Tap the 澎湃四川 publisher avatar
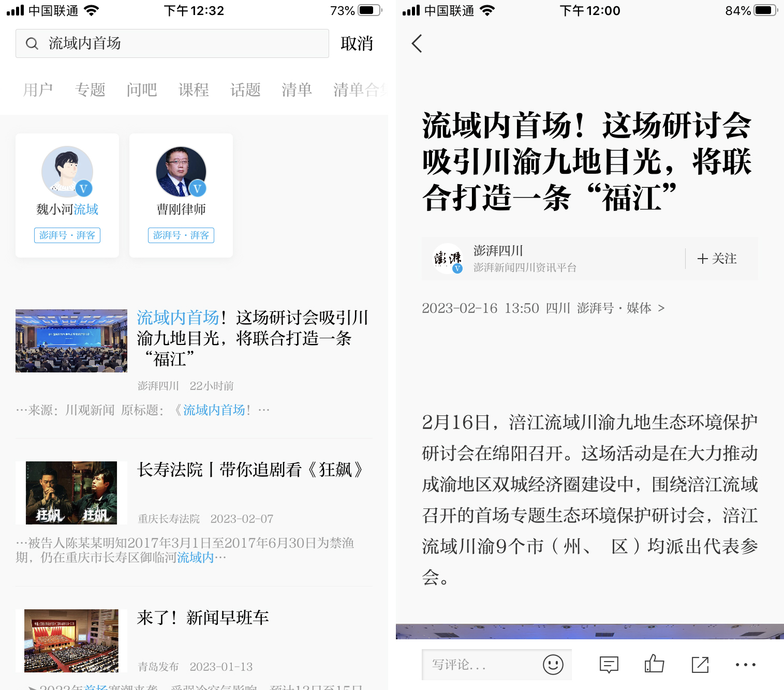 pyautogui.click(x=446, y=259)
